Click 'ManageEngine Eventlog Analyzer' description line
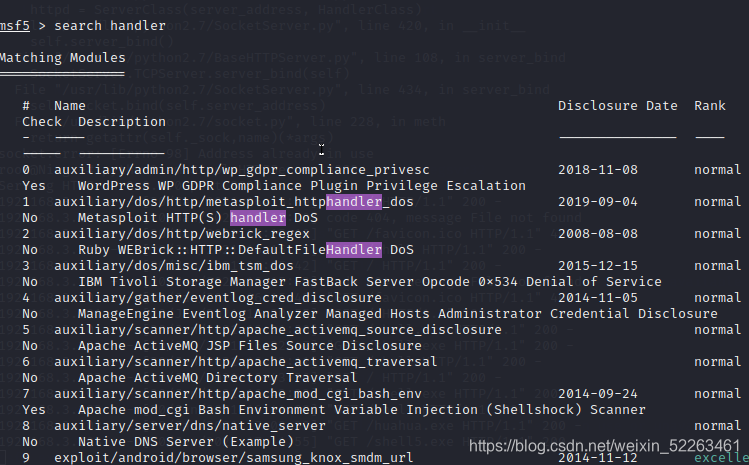This screenshot has height=465, width=749. click(x=397, y=314)
